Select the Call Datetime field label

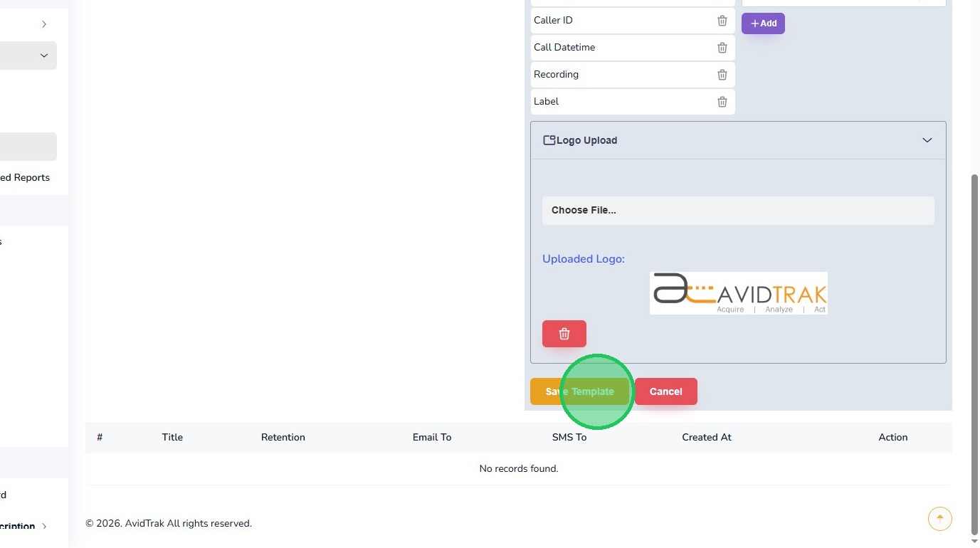pyautogui.click(x=564, y=47)
